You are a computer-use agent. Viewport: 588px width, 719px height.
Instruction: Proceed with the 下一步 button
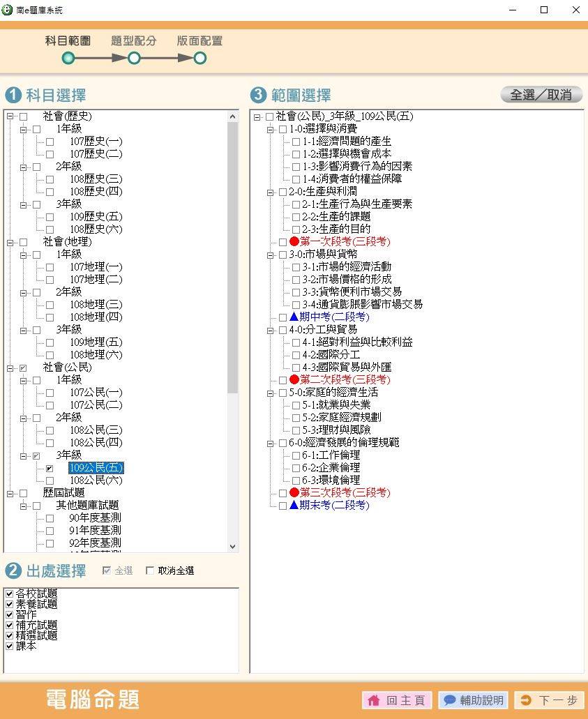[x=550, y=700]
